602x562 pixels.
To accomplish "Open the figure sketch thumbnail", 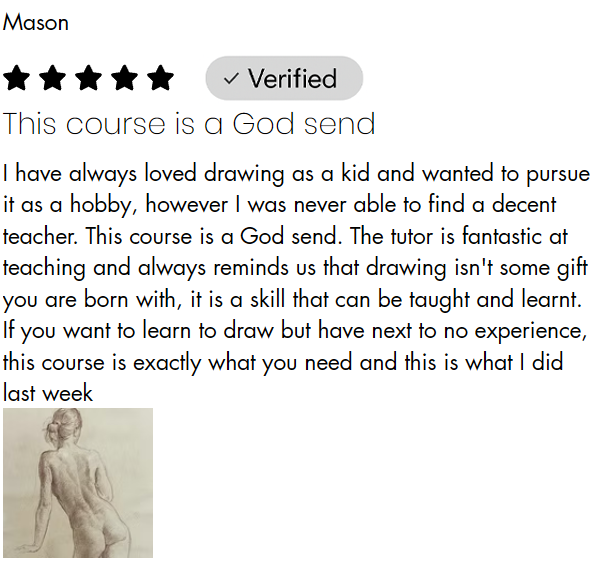I will tap(78, 482).
